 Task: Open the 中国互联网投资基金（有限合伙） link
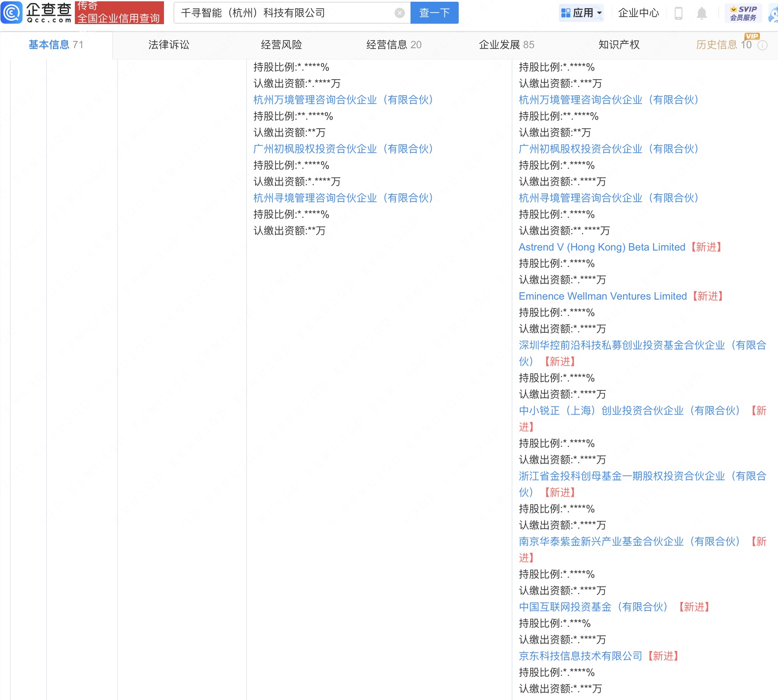coord(593,607)
